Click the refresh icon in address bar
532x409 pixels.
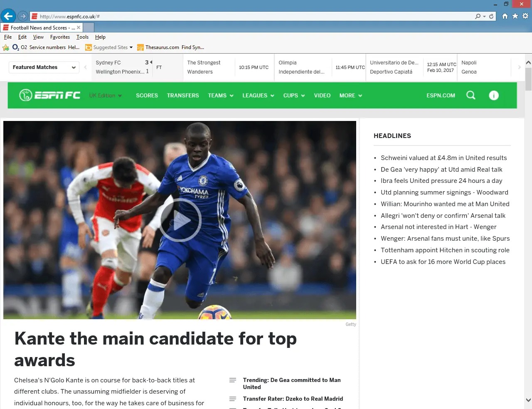point(491,17)
